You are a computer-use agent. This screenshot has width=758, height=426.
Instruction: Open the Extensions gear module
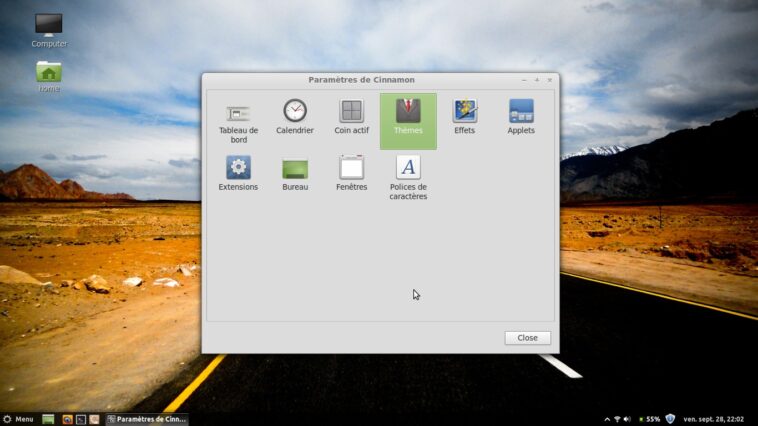(238, 173)
